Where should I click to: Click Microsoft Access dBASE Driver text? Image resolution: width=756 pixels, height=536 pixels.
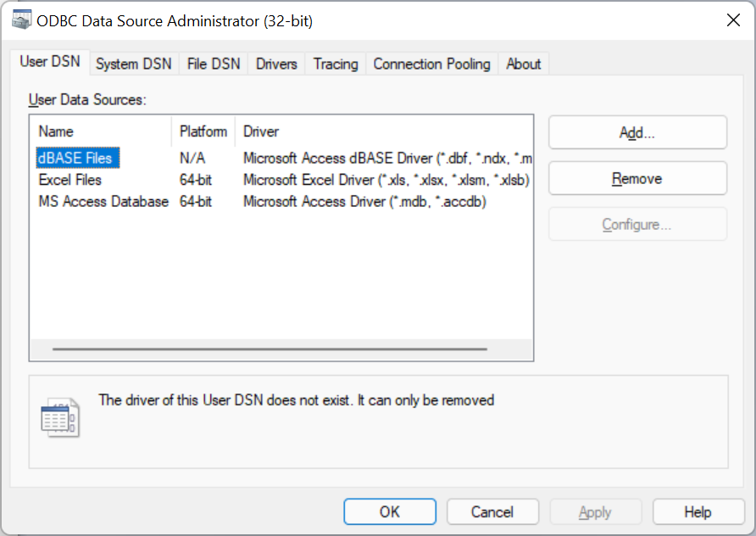coord(387,158)
